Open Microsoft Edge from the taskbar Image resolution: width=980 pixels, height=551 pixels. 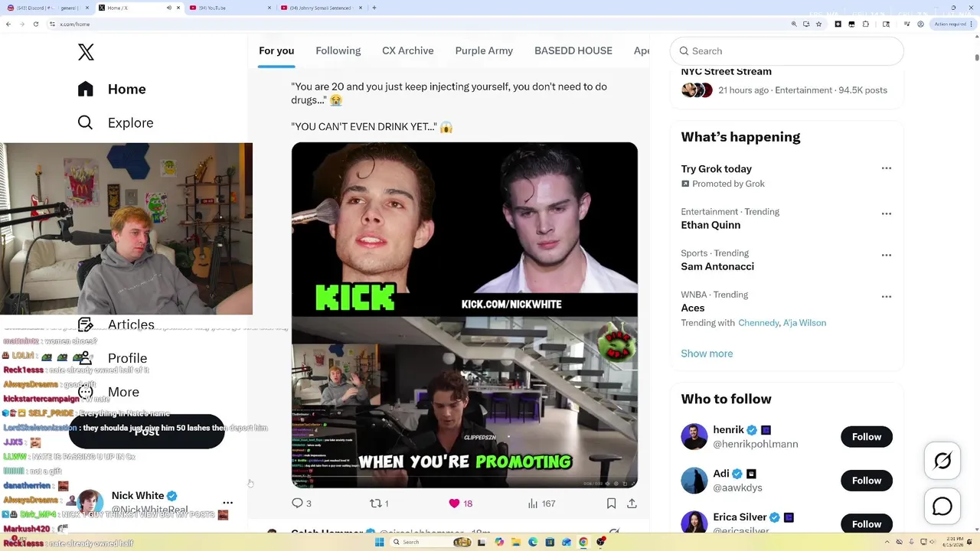(533, 542)
